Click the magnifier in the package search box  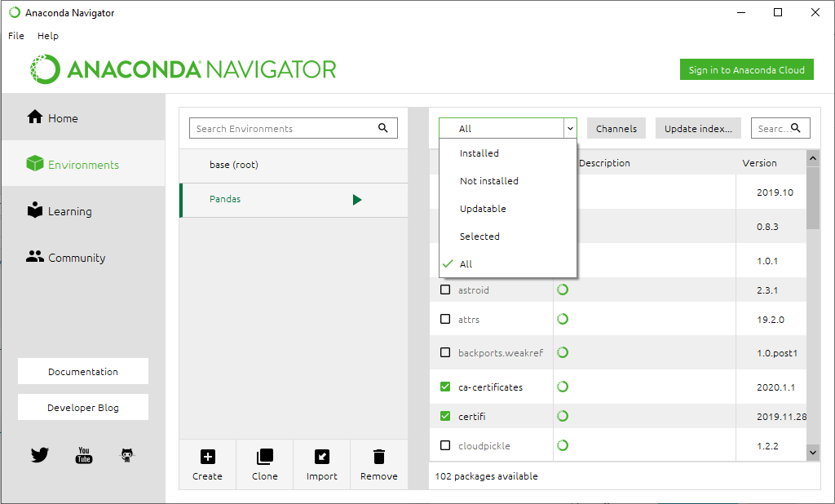pyautogui.click(x=796, y=128)
